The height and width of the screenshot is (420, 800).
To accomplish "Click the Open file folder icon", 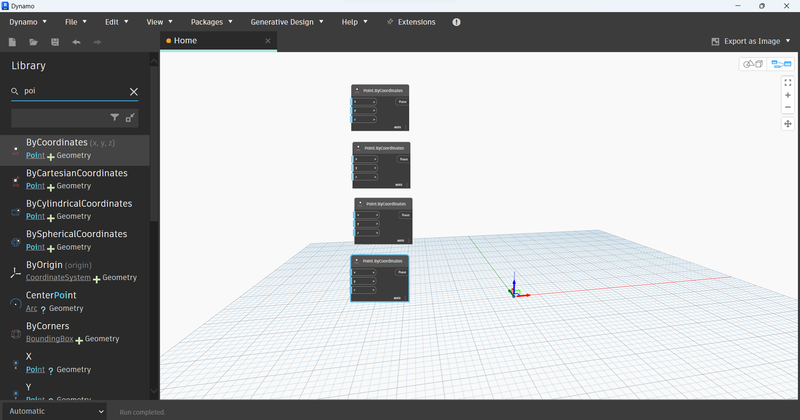I will pos(33,42).
